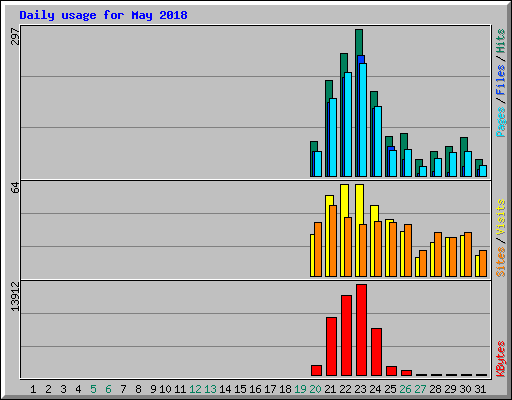Select the orange Sites bar for day 21
Screen dimensions: 512x400
[x=333, y=241]
